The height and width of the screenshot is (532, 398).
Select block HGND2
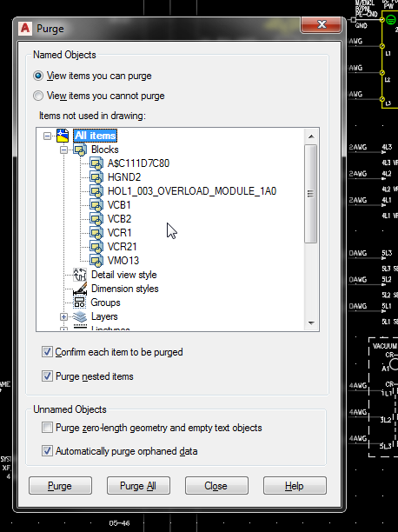[124, 177]
